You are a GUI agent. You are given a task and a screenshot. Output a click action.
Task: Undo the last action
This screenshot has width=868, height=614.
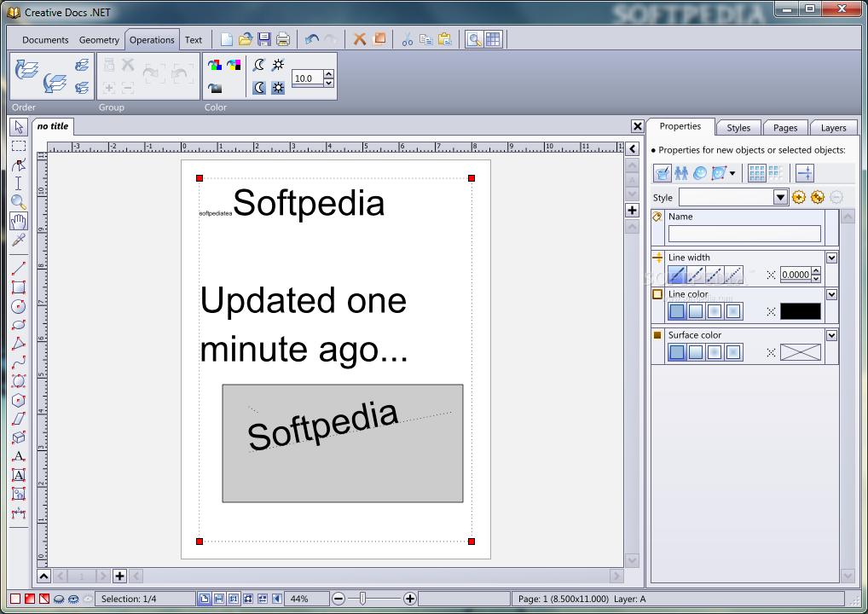click(312, 39)
